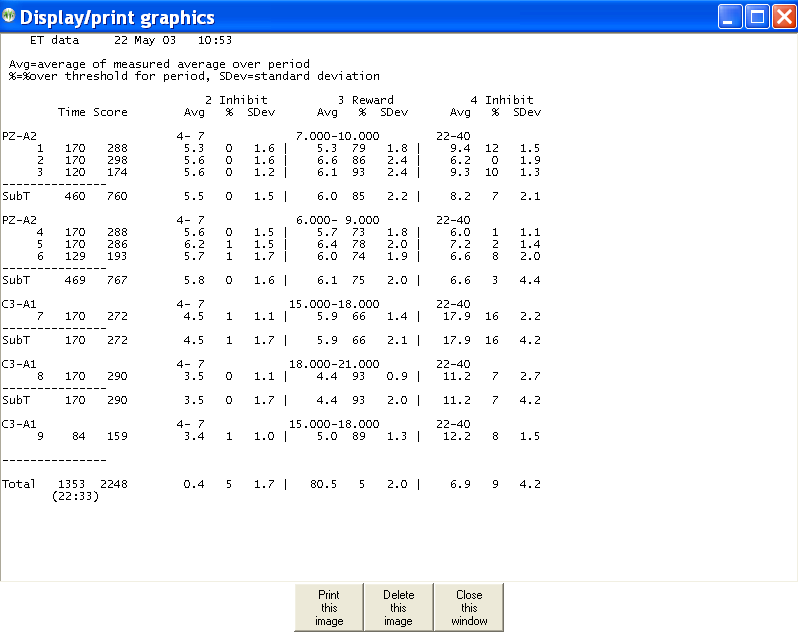Click the 7.000-10.000 reward frequency range
Screen dimensions: 798x632
click(337, 135)
